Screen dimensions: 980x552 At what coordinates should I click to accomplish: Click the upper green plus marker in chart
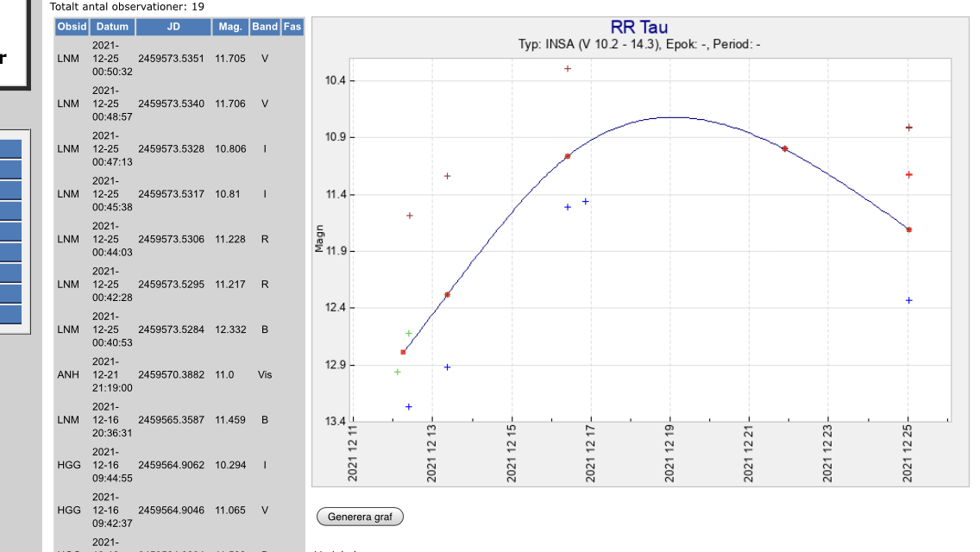(x=409, y=333)
